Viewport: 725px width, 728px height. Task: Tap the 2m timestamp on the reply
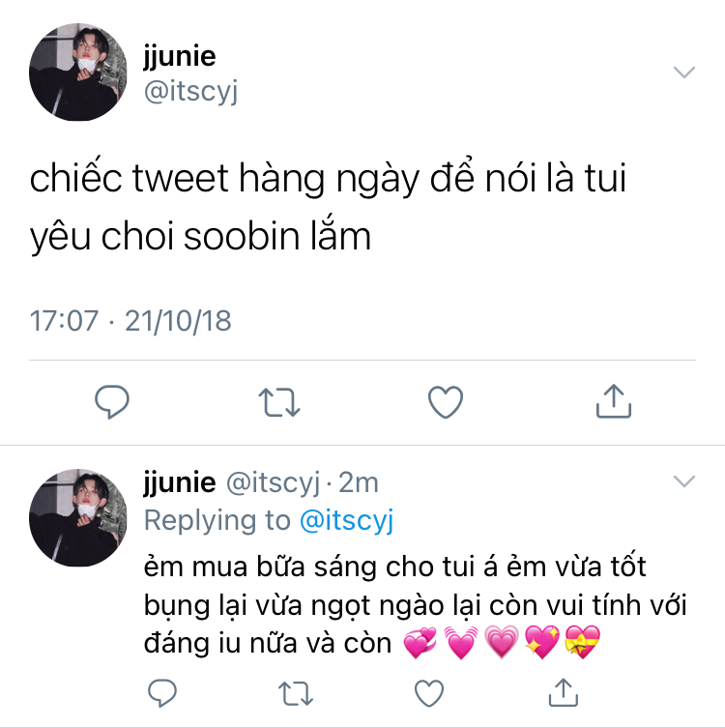click(359, 482)
